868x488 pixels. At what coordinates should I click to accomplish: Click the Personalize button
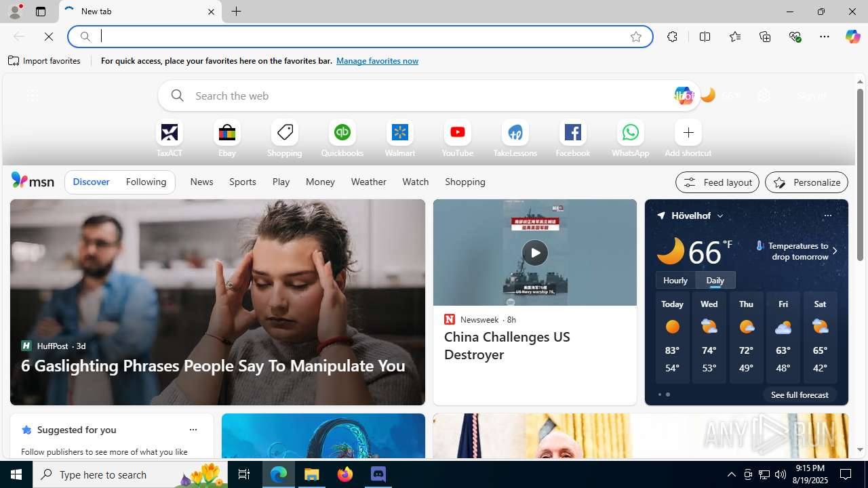tap(806, 182)
